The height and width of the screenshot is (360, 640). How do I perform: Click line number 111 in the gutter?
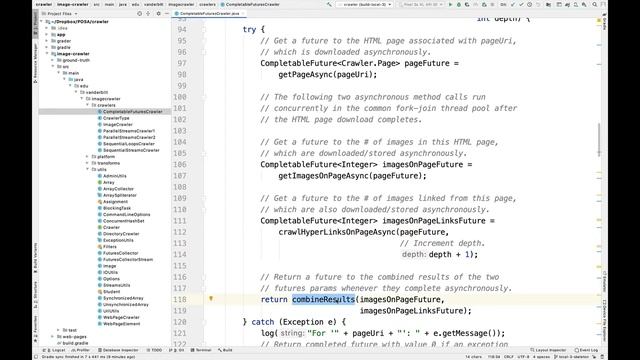click(180, 221)
